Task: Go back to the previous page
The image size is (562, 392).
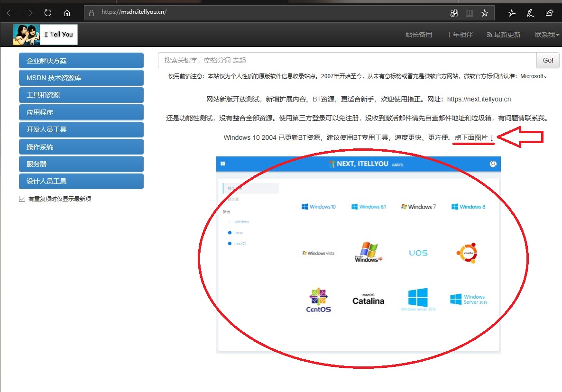Action: [x=10, y=13]
